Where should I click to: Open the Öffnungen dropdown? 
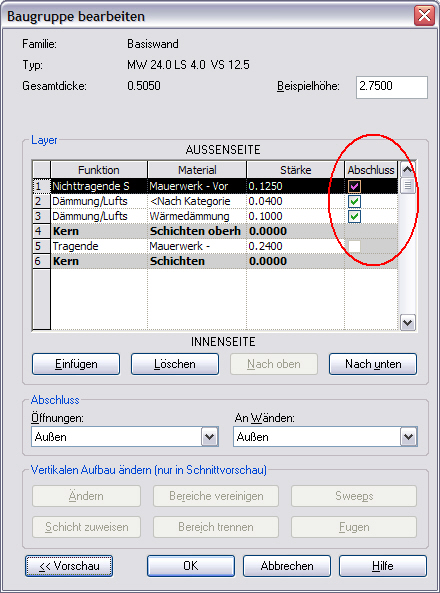[210, 437]
